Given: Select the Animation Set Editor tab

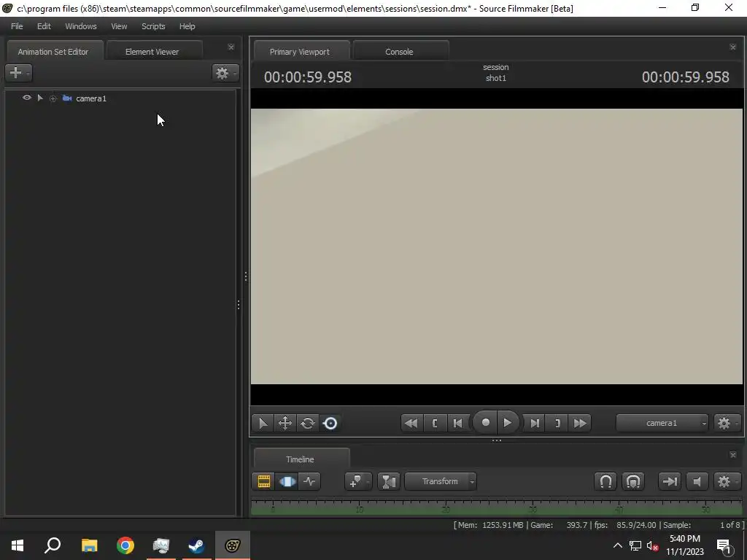Looking at the screenshot, I should point(53,52).
